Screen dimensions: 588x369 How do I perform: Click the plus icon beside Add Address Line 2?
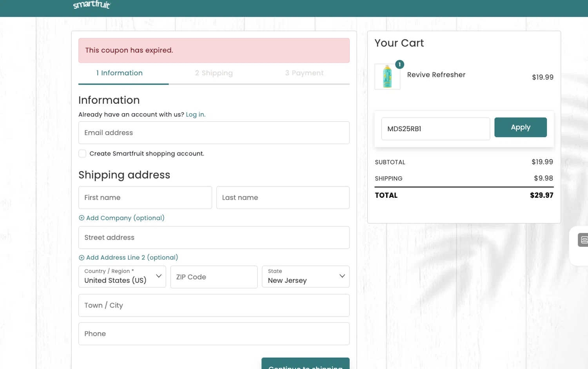(82, 257)
